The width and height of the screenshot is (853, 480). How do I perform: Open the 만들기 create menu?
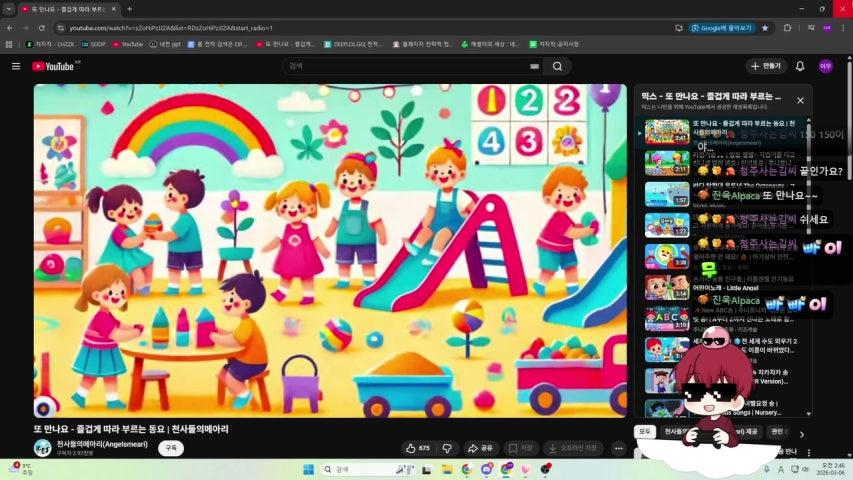click(x=766, y=66)
